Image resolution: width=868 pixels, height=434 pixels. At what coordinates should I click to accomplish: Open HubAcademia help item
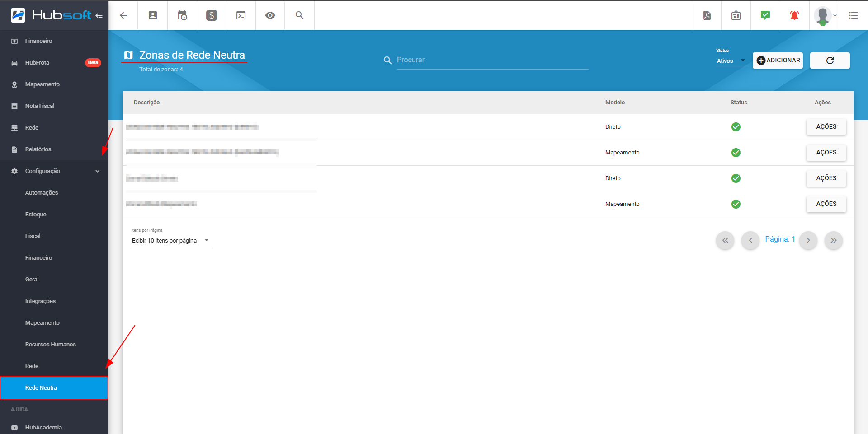(x=54, y=428)
